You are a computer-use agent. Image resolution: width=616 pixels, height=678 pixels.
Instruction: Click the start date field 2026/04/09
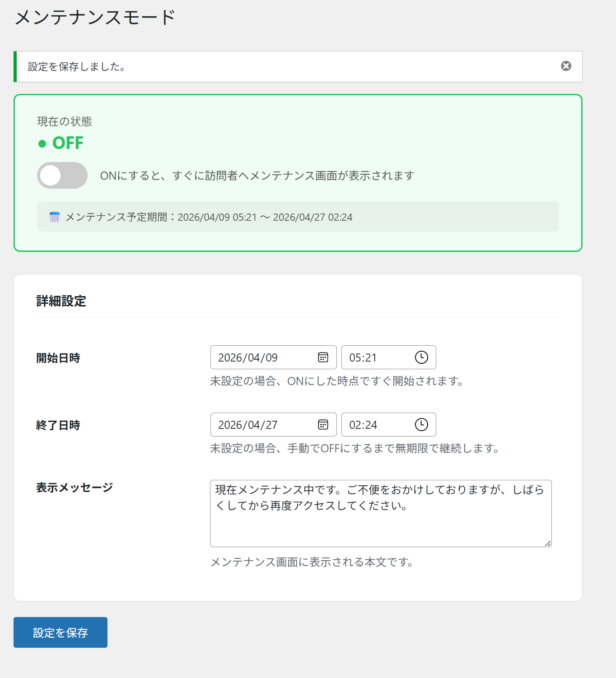[x=262, y=358]
